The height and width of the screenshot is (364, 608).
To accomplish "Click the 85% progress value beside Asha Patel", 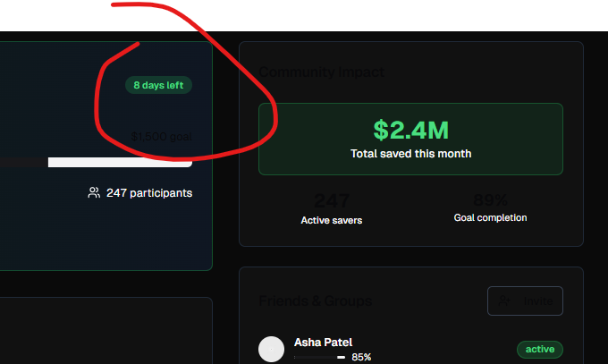I will (361, 357).
